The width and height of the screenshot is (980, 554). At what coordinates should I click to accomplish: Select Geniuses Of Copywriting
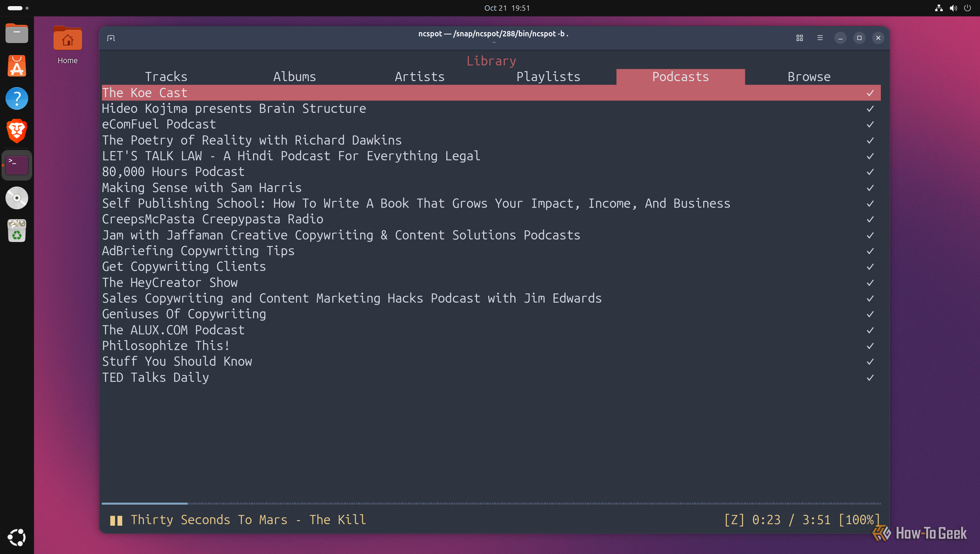[x=491, y=314]
